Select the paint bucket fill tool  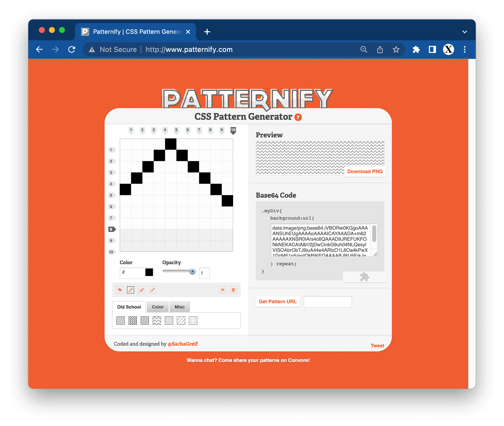pos(222,290)
